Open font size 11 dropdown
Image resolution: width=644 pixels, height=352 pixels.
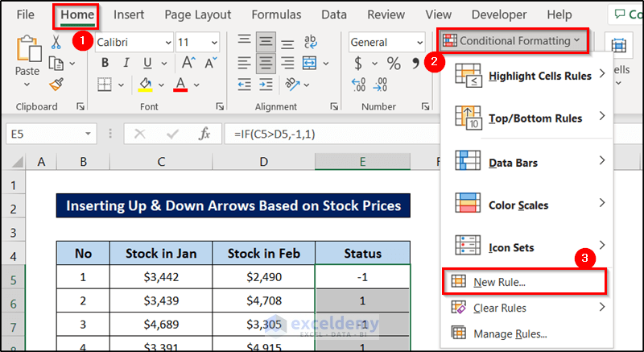[214, 43]
